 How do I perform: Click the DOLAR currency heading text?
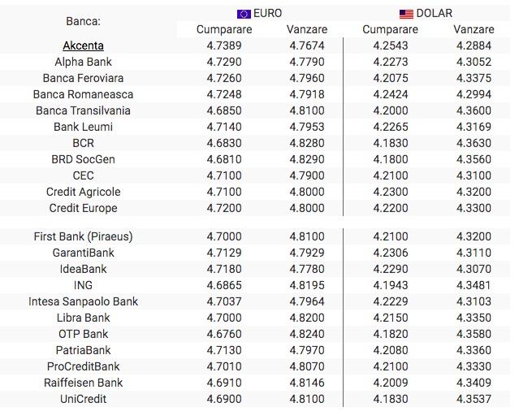coord(435,14)
